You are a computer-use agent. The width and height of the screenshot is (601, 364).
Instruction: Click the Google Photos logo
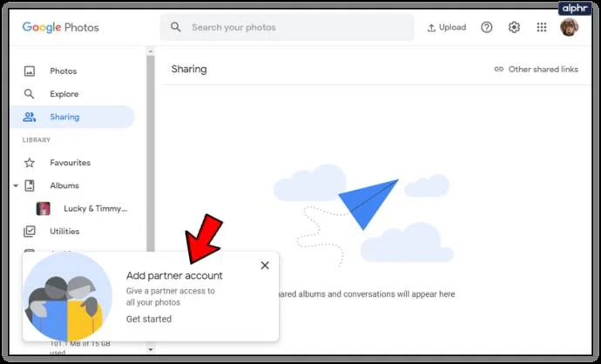tap(61, 27)
